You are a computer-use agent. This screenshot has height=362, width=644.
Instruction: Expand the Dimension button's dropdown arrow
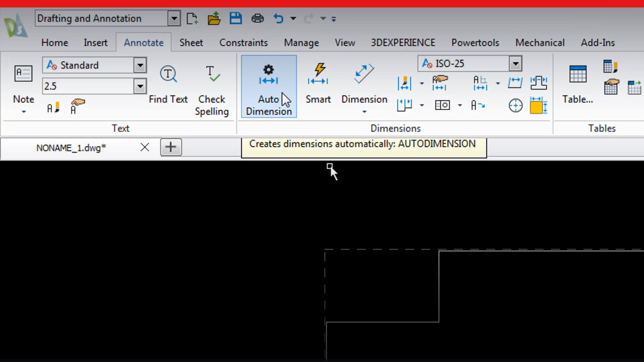(364, 112)
